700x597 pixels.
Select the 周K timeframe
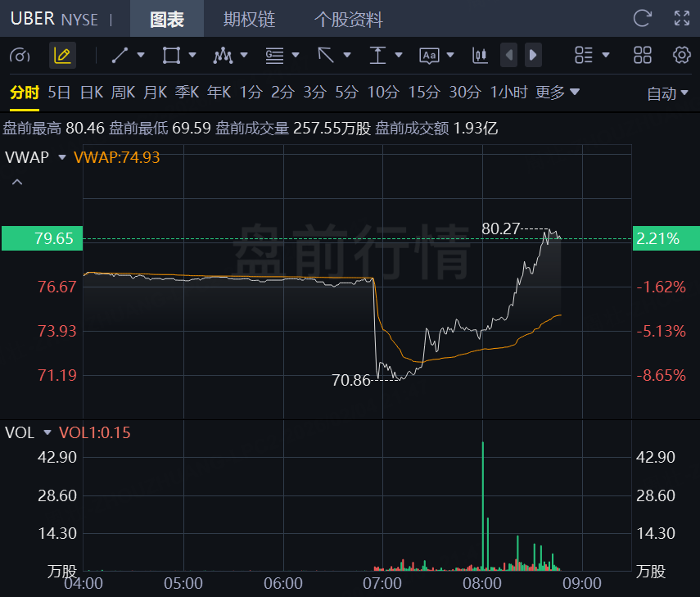(x=123, y=93)
